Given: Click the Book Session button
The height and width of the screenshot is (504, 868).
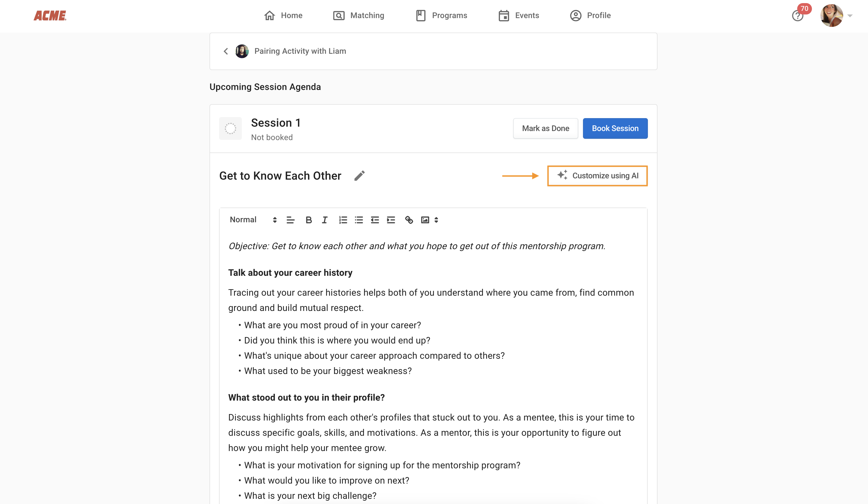Looking at the screenshot, I should [615, 128].
